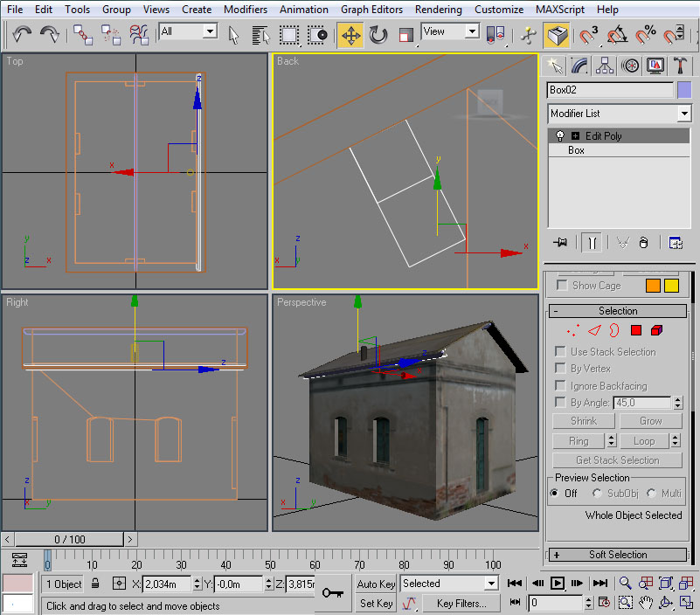Open the Hierarchy command panel tab
Image resolution: width=700 pixels, height=615 pixels.
click(x=604, y=66)
